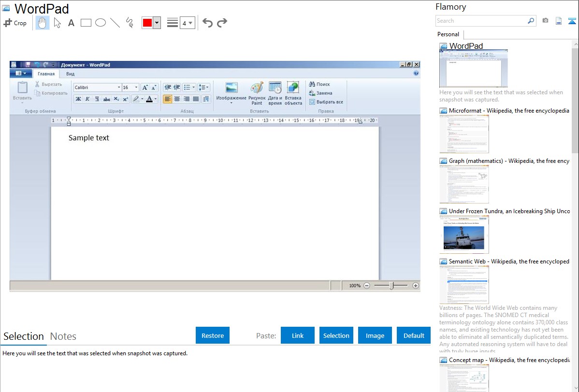Select the freehand scribble tool
This screenshot has width=579, height=392.
pos(130,23)
